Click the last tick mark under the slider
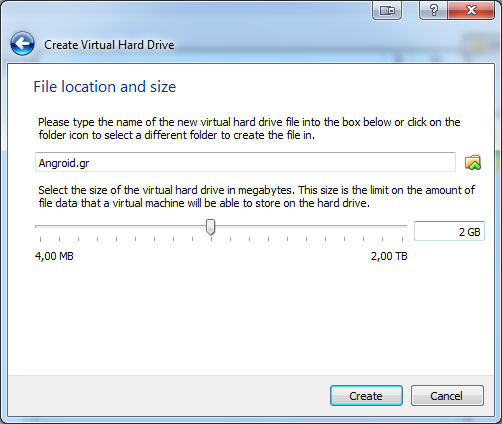Viewport: 502px width, 424px height. [402, 239]
